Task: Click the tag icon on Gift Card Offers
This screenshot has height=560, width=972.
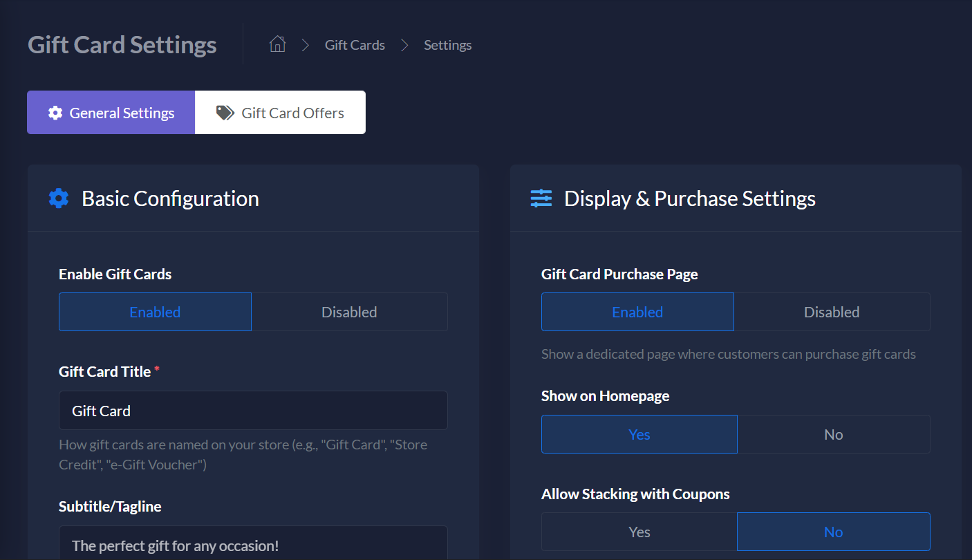Action: [x=225, y=113]
